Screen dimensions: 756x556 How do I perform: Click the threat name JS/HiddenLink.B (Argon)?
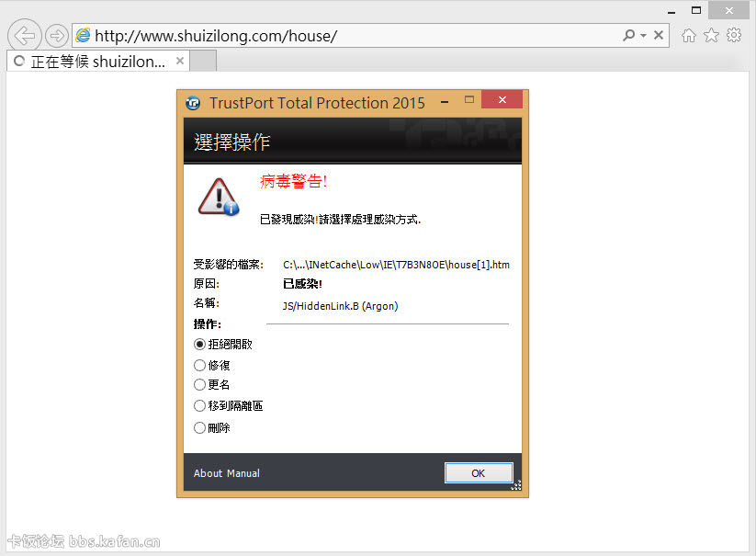pyautogui.click(x=341, y=306)
